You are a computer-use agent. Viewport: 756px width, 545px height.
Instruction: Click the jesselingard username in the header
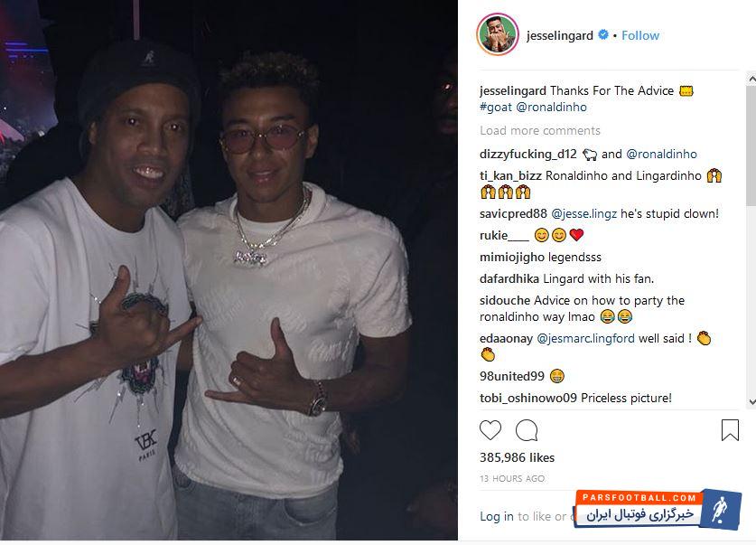(561, 35)
